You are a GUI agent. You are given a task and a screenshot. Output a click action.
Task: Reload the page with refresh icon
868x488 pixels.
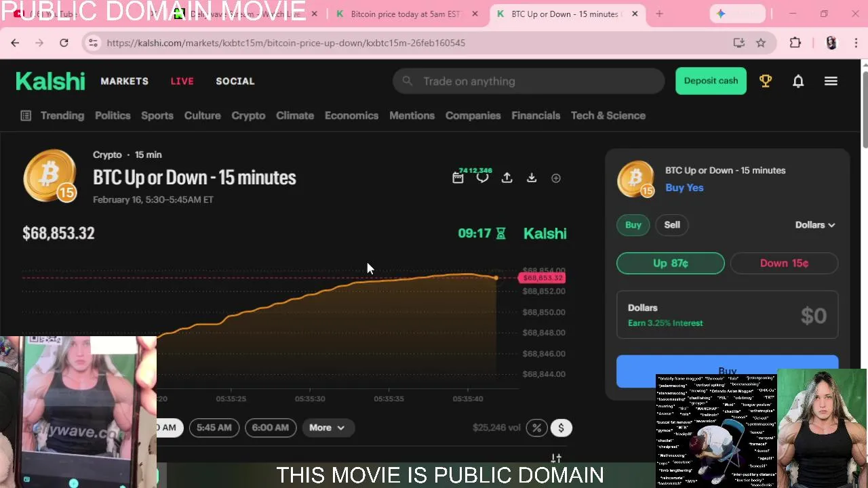[x=64, y=43]
